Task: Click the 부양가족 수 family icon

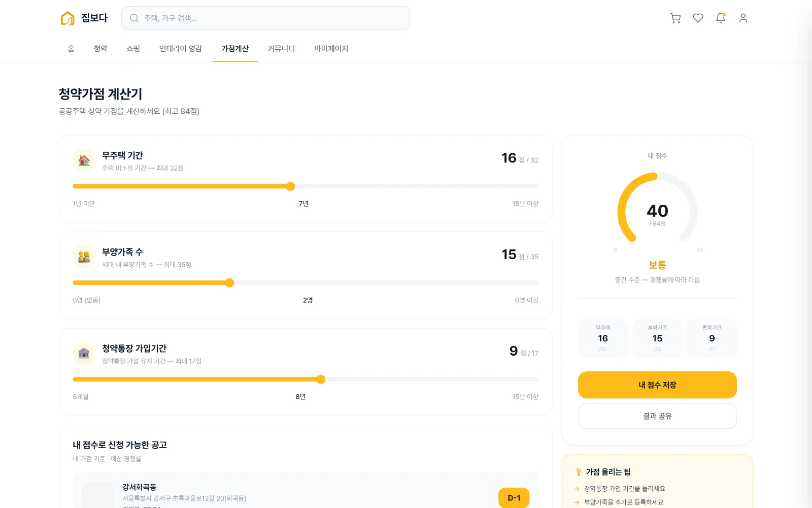Action: (x=84, y=257)
